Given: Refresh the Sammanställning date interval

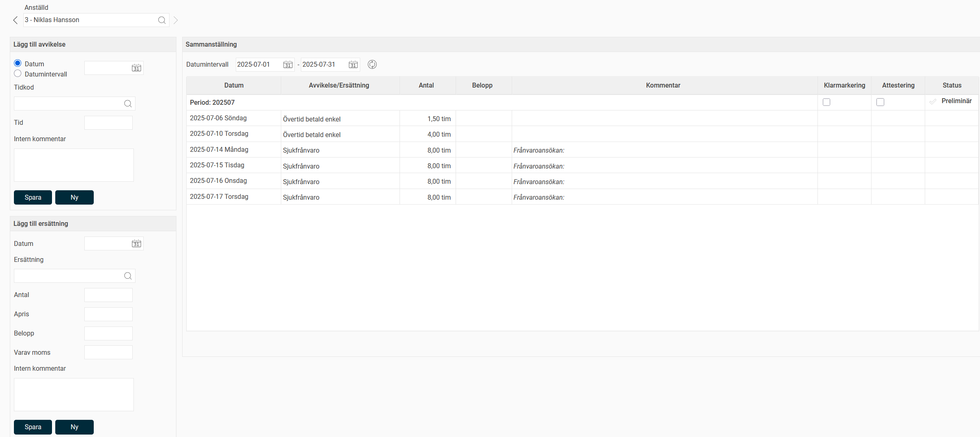Looking at the screenshot, I should pyautogui.click(x=372, y=65).
